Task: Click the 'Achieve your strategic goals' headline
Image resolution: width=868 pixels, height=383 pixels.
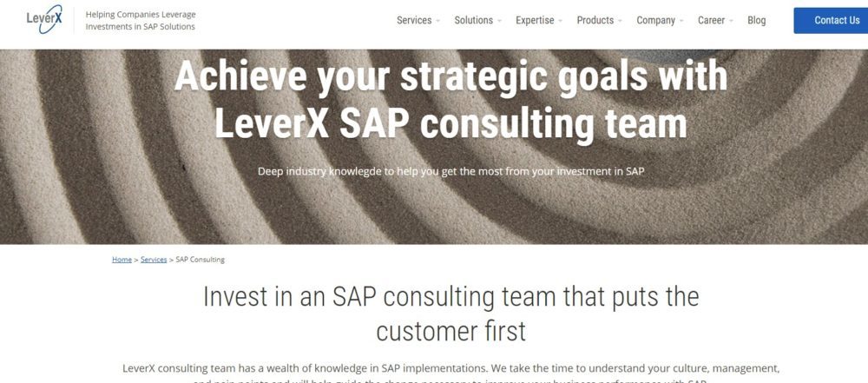Action: pyautogui.click(x=450, y=100)
